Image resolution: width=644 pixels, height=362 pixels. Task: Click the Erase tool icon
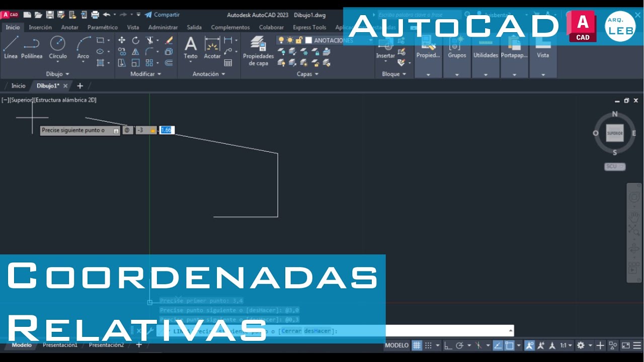[169, 40]
